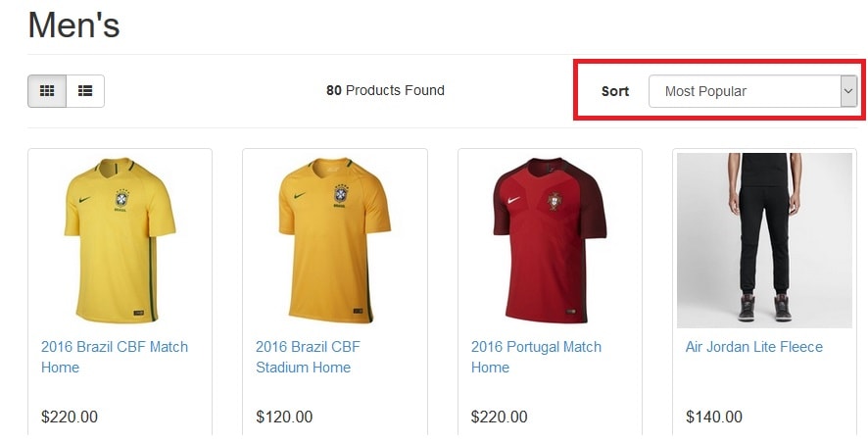Screen dimensions: 868x443
Task: Click the orange Brazil Stadium jersey image
Action: [334, 240]
